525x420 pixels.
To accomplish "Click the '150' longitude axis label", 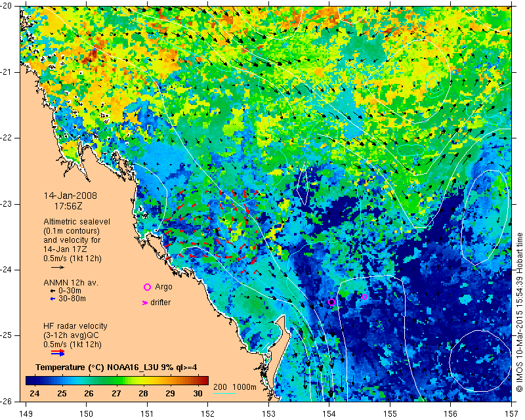I will tap(87, 414).
